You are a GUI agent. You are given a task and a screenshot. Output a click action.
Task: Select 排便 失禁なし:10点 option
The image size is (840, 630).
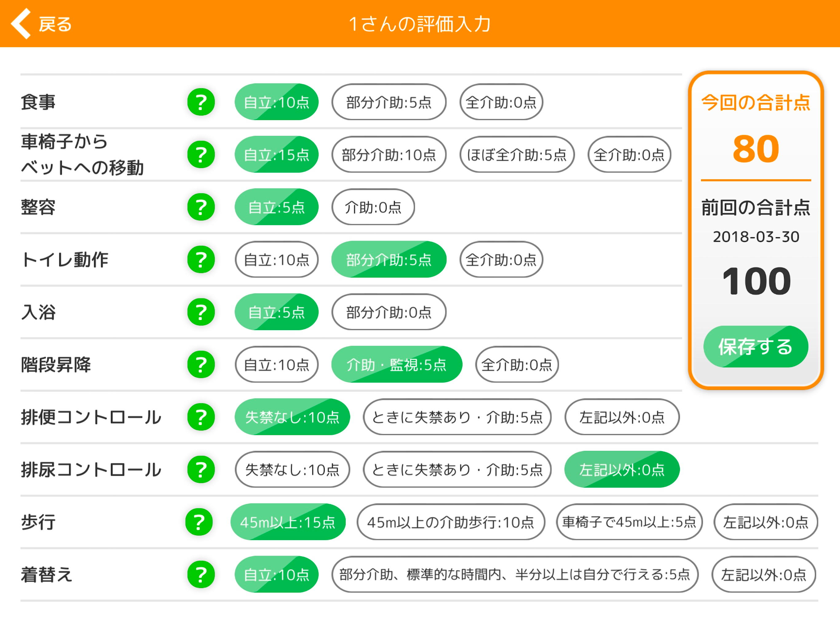click(x=292, y=417)
